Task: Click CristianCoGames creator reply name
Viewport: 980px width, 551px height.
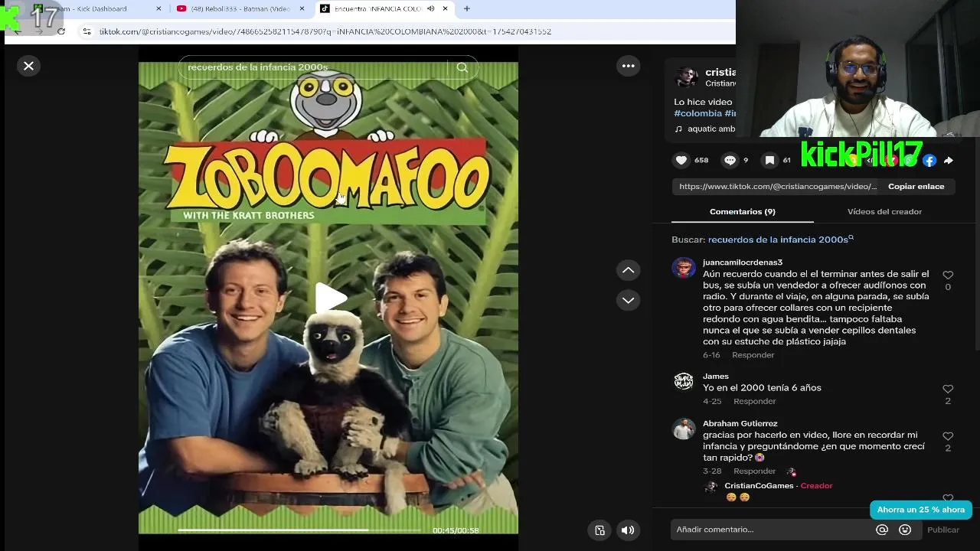Action: (x=759, y=486)
